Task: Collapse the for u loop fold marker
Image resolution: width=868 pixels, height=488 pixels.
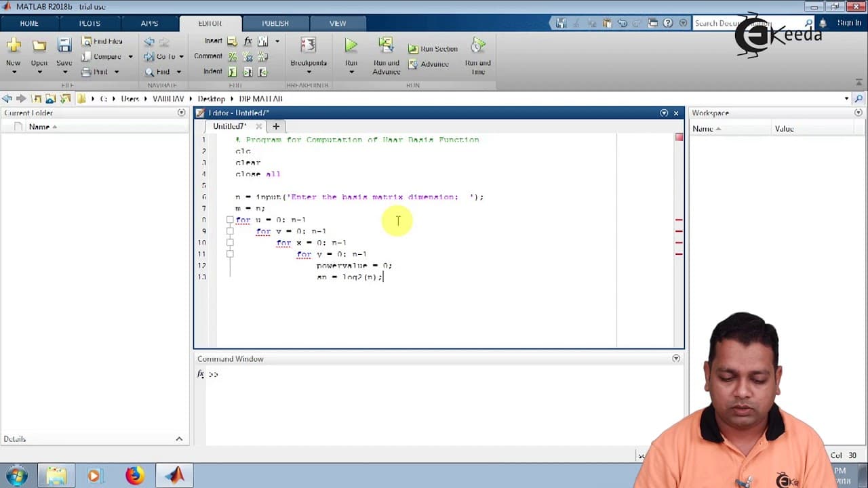Action: click(230, 220)
